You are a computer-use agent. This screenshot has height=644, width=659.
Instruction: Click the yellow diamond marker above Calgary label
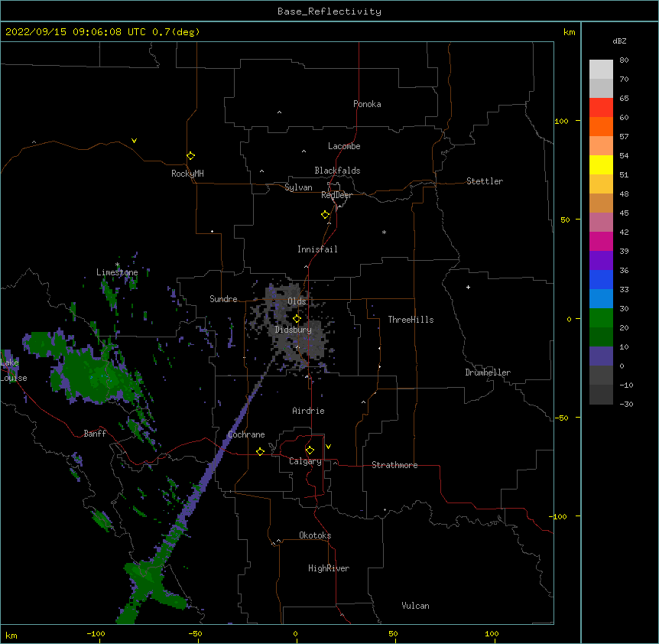click(x=310, y=450)
